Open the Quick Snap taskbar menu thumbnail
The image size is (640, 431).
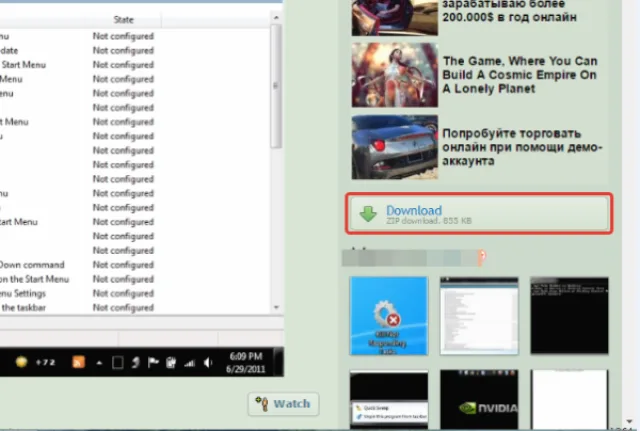tap(389, 400)
